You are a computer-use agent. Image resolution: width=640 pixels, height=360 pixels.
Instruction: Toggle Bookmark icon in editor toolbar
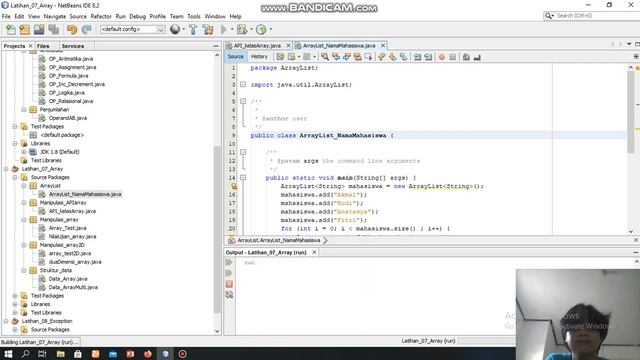[403, 57]
